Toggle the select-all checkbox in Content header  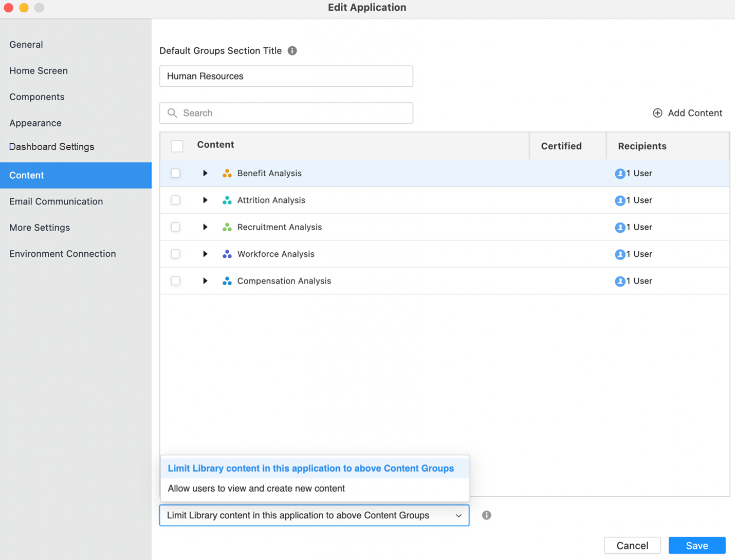pos(177,146)
